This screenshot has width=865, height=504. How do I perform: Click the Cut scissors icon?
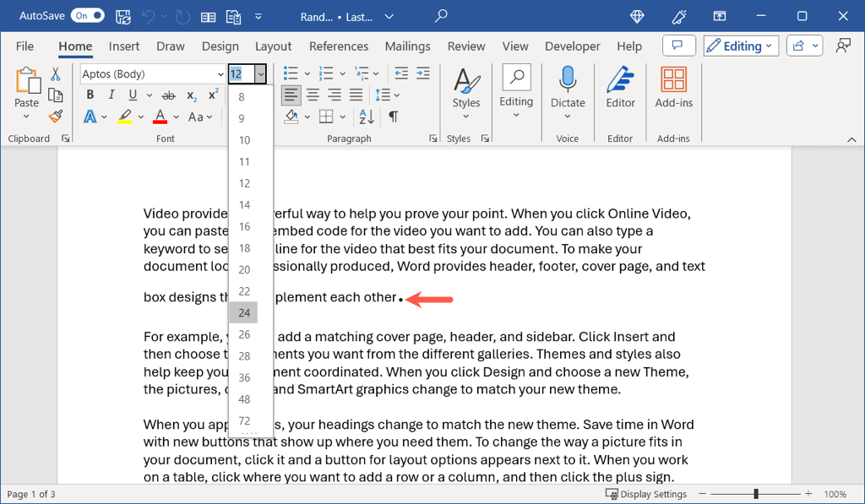(56, 74)
